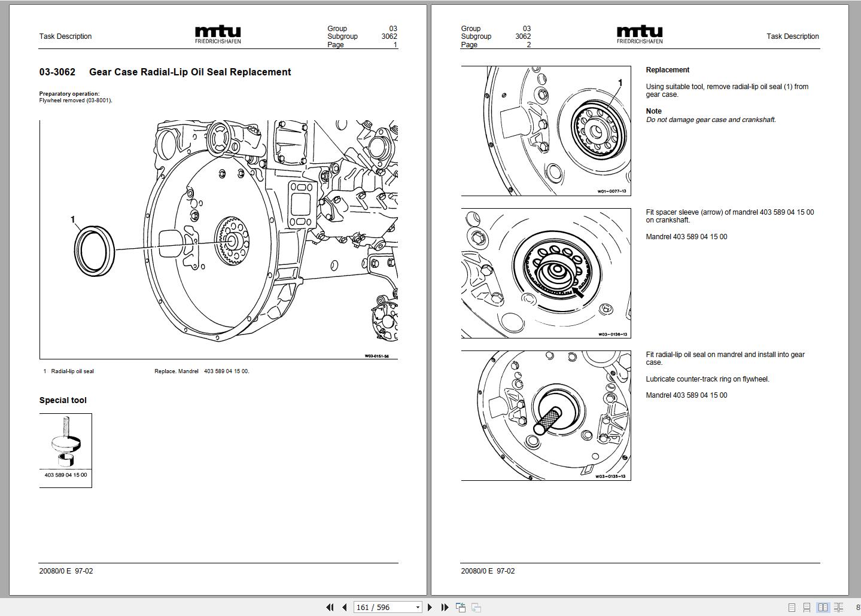Jump to the last page 596

tap(445, 607)
